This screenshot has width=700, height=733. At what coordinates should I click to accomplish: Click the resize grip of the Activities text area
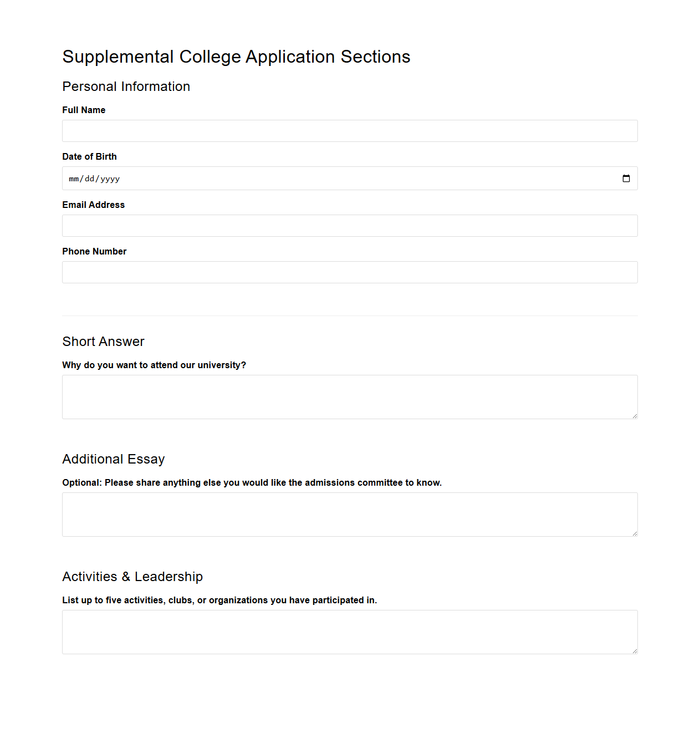tap(634, 651)
